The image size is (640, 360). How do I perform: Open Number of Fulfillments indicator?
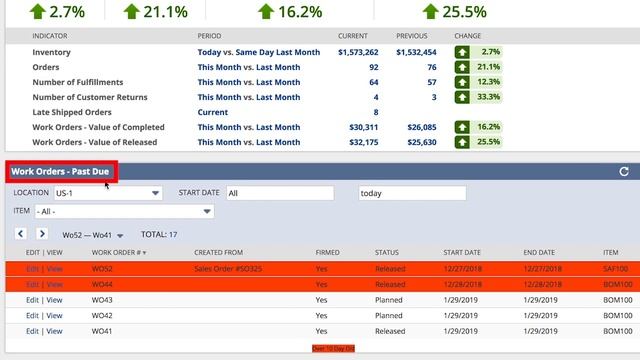coord(78,82)
